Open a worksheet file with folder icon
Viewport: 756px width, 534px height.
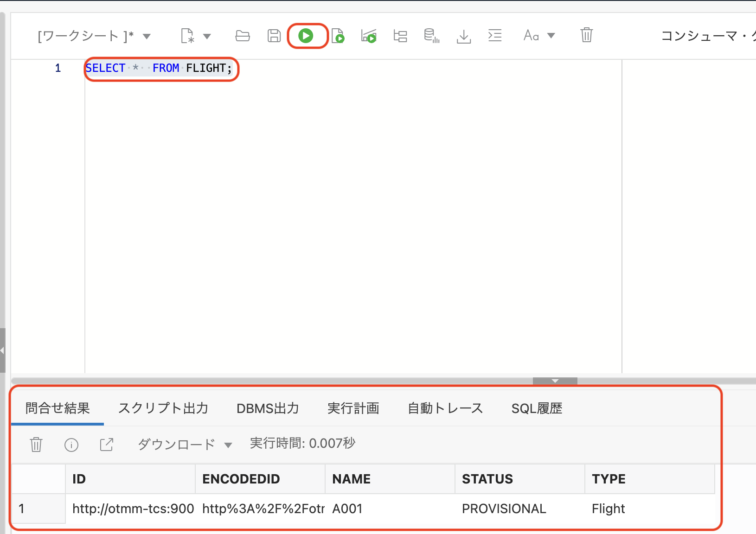click(x=243, y=36)
